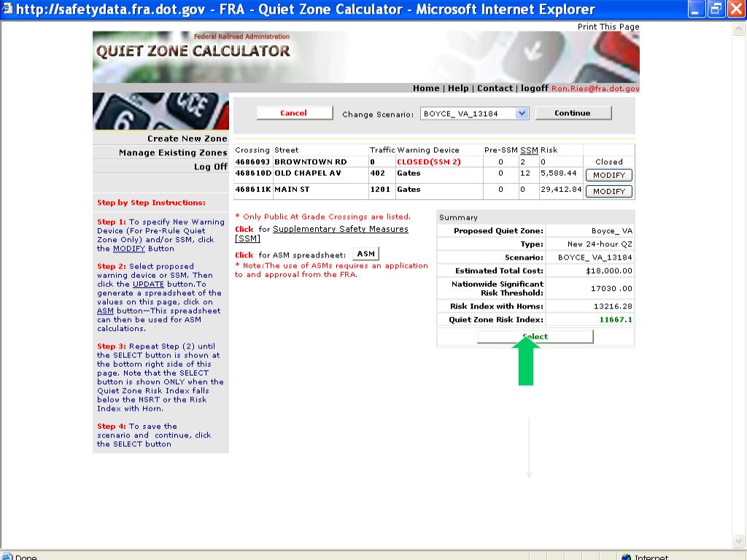Click traffic value 402
The height and width of the screenshot is (560, 747).
pos(377,174)
